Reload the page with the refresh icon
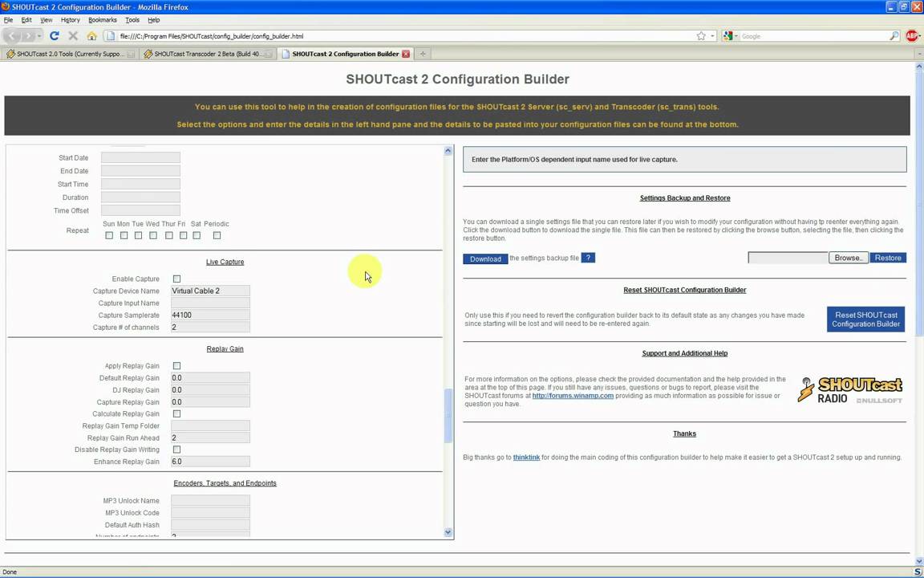 pyautogui.click(x=55, y=36)
